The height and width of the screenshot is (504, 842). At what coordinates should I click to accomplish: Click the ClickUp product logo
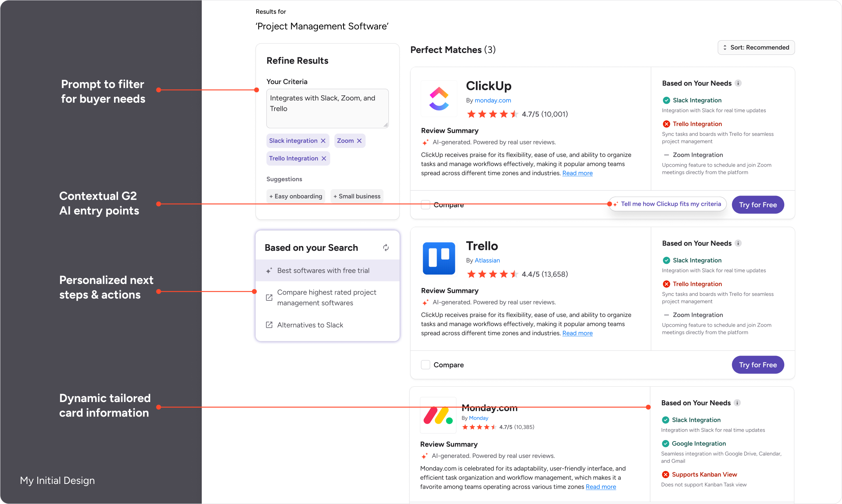point(439,99)
